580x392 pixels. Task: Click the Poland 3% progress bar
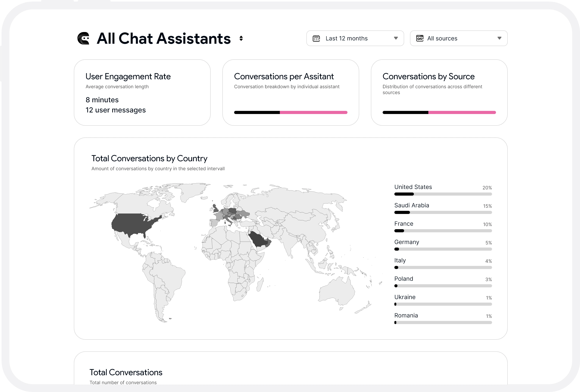(x=443, y=286)
